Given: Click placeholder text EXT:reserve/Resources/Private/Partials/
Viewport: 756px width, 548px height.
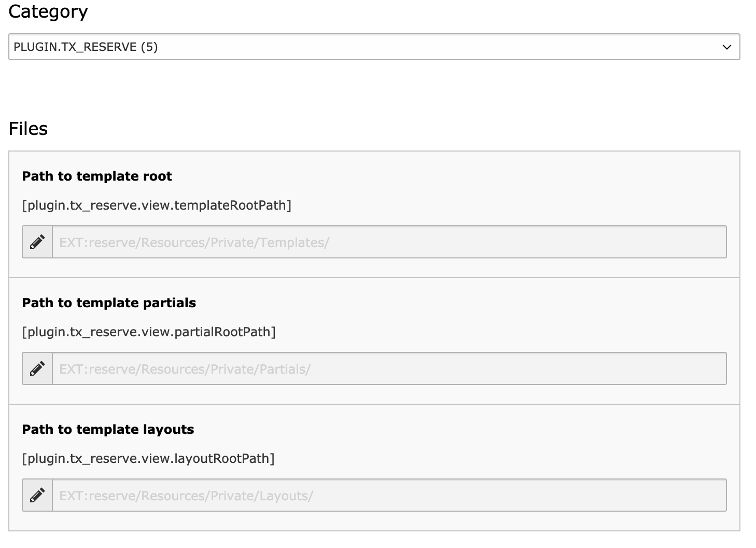Looking at the screenshot, I should 185,369.
